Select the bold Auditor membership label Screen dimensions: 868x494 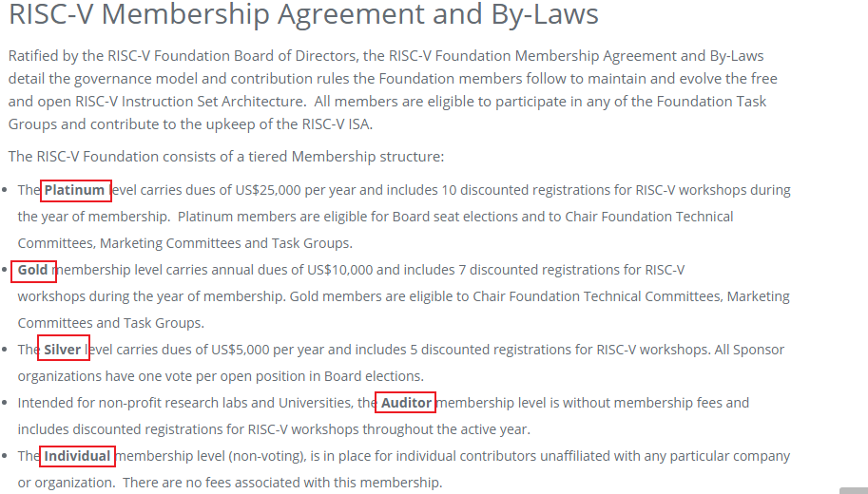click(406, 403)
